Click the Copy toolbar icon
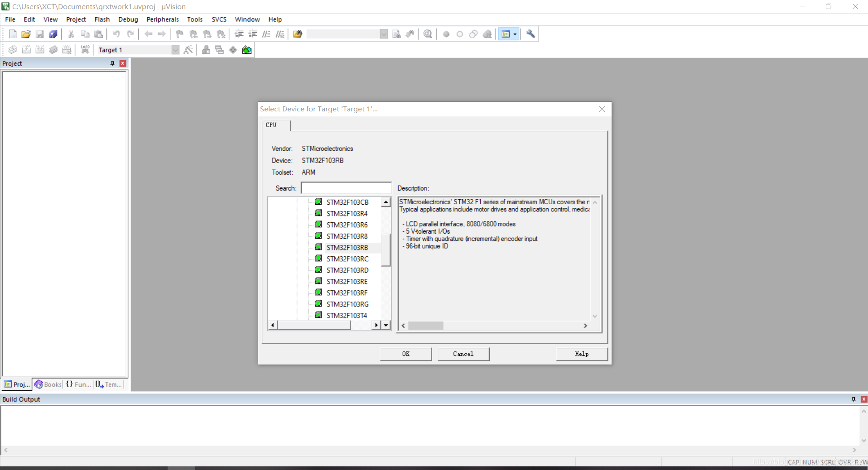Screen dimensions: 868x470 [85, 34]
